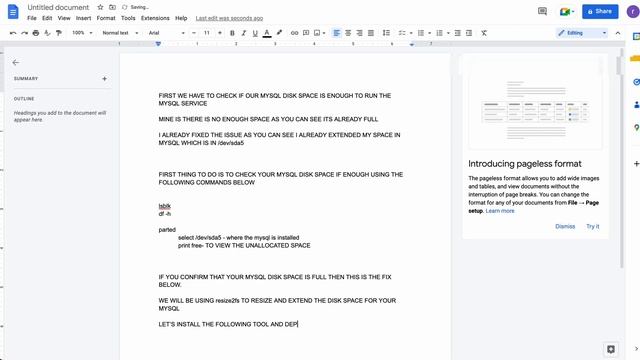Open line and paragraph spacing

(x=386, y=33)
